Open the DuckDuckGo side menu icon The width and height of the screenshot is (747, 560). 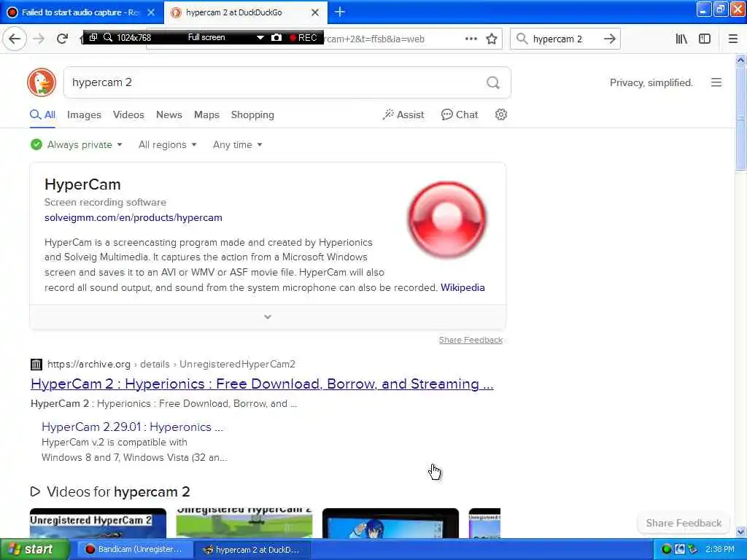[716, 82]
